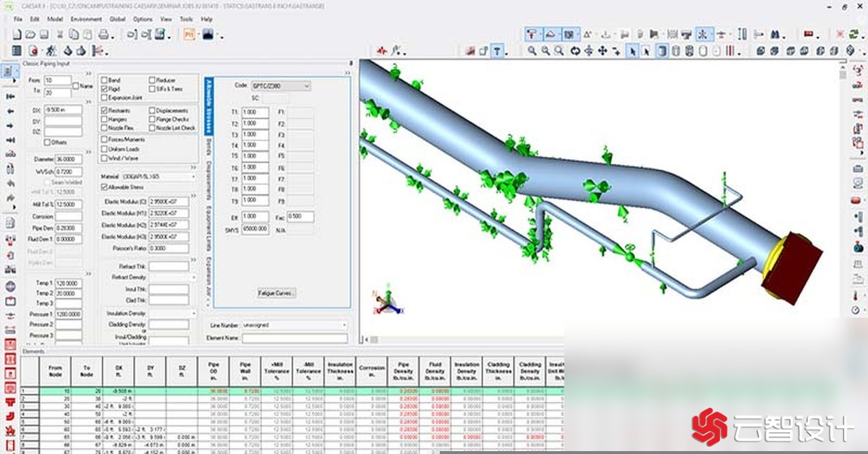Image resolution: width=868 pixels, height=454 pixels.
Task: Open the Tools menu
Action: point(186,19)
